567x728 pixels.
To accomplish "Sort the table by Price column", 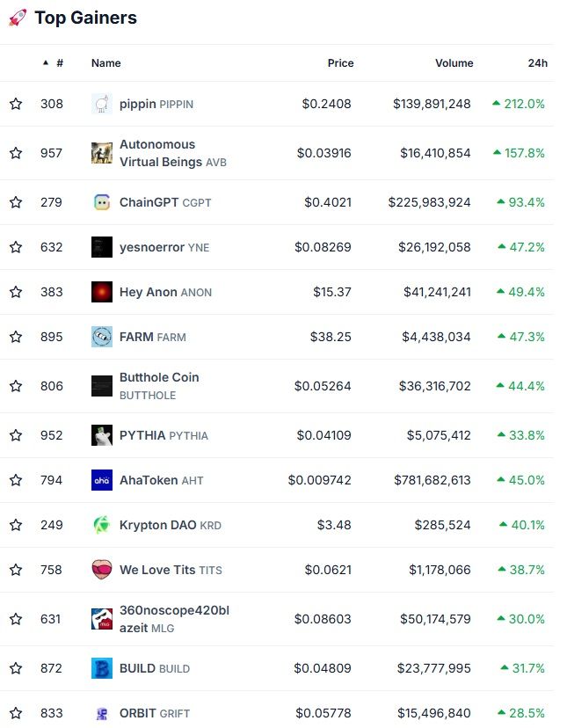I will click(x=340, y=63).
